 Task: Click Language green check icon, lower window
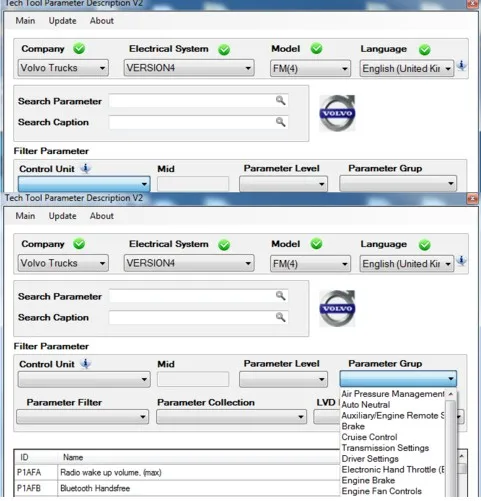425,245
